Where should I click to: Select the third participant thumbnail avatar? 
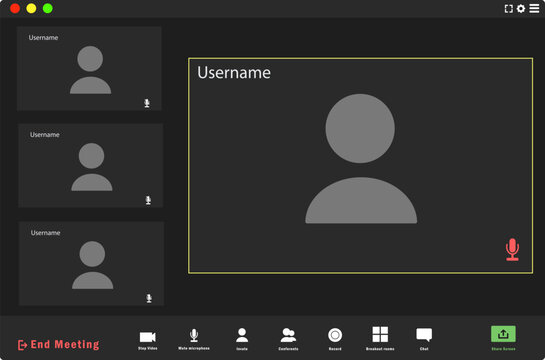coord(92,265)
